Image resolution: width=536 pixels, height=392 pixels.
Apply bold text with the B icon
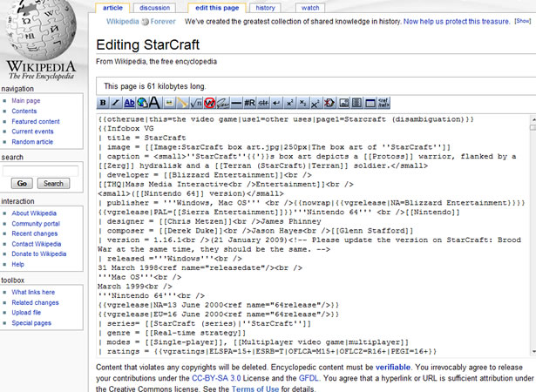pyautogui.click(x=103, y=103)
